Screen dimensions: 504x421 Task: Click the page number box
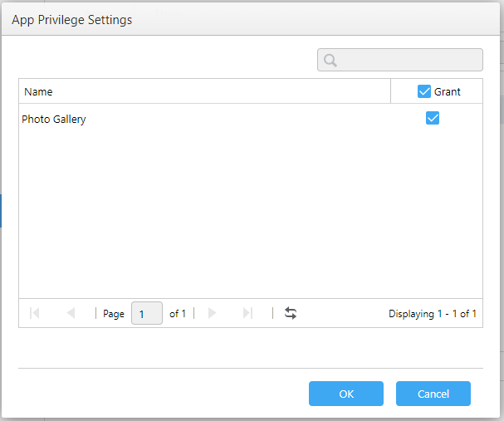[x=147, y=313]
